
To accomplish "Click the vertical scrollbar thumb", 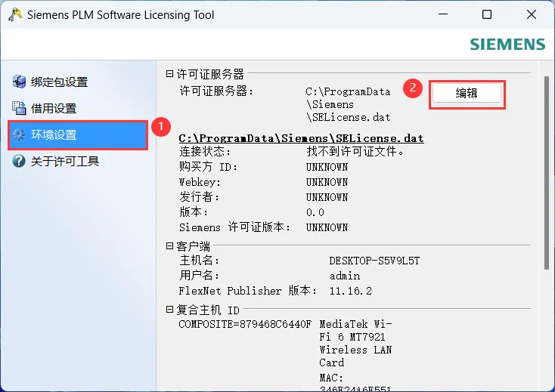I will click(x=547, y=173).
